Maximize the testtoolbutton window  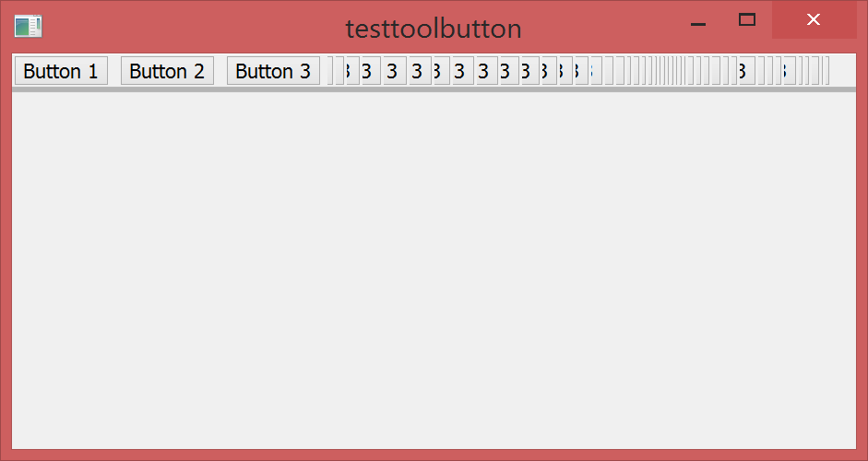coord(747,20)
